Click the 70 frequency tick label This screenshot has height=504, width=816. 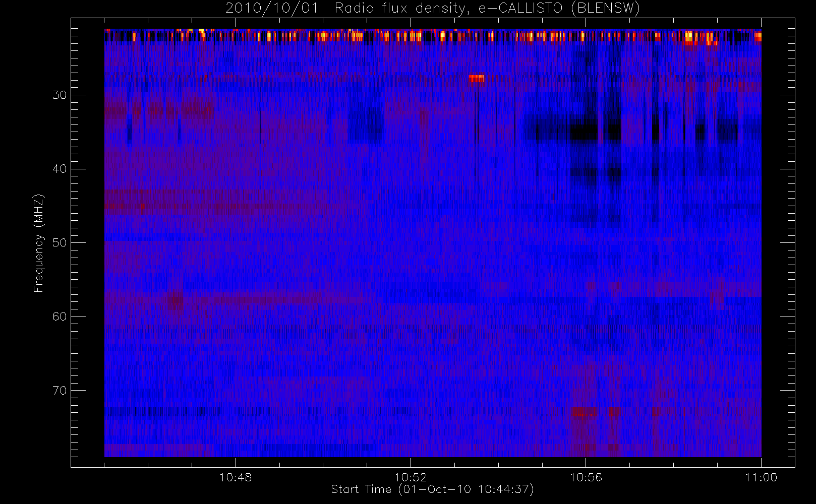tap(60, 391)
